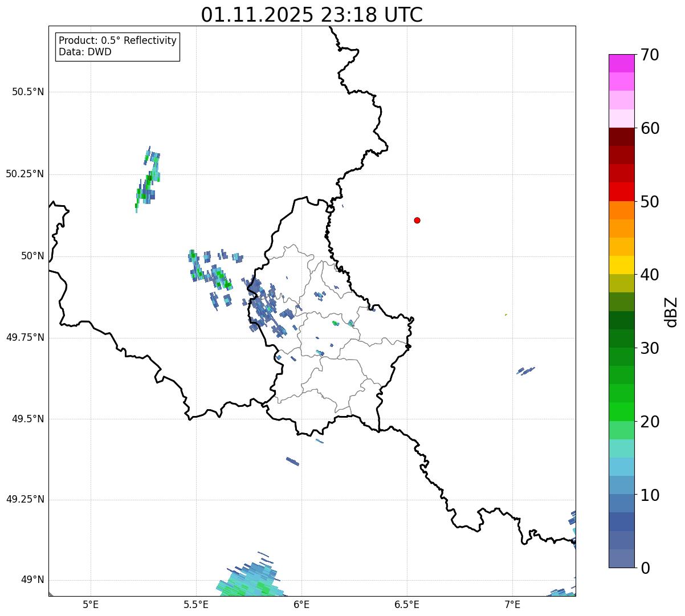Click the title 01.11.2025 23:18 UTC
Viewport: 685px width, 616px height.
312,15
